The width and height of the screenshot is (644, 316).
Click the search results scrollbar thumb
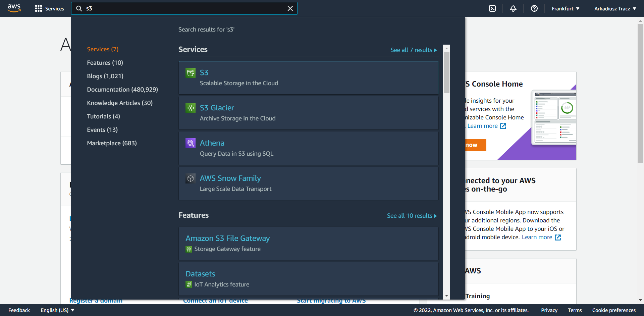click(x=446, y=72)
